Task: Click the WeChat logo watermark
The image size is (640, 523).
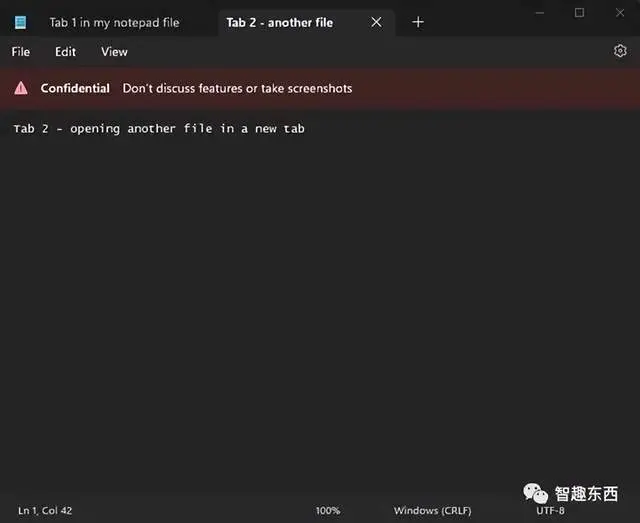Action: pos(535,493)
